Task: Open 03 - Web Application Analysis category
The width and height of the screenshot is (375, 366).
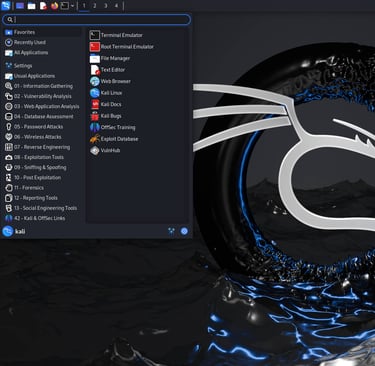Action: tap(43, 106)
